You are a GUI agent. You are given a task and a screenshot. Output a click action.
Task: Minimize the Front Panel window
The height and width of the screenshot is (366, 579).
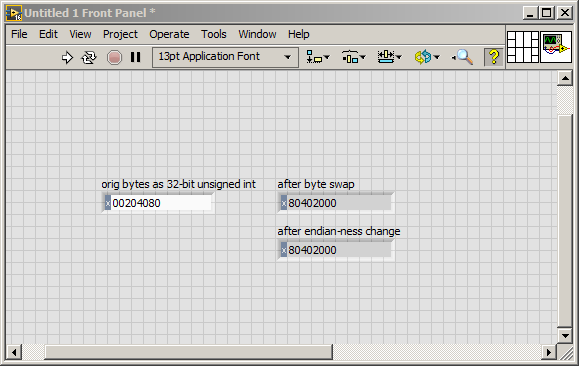pos(530,13)
